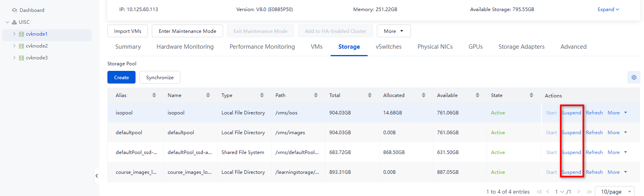
Task: Open the 10/page size selector
Action: click(614, 191)
